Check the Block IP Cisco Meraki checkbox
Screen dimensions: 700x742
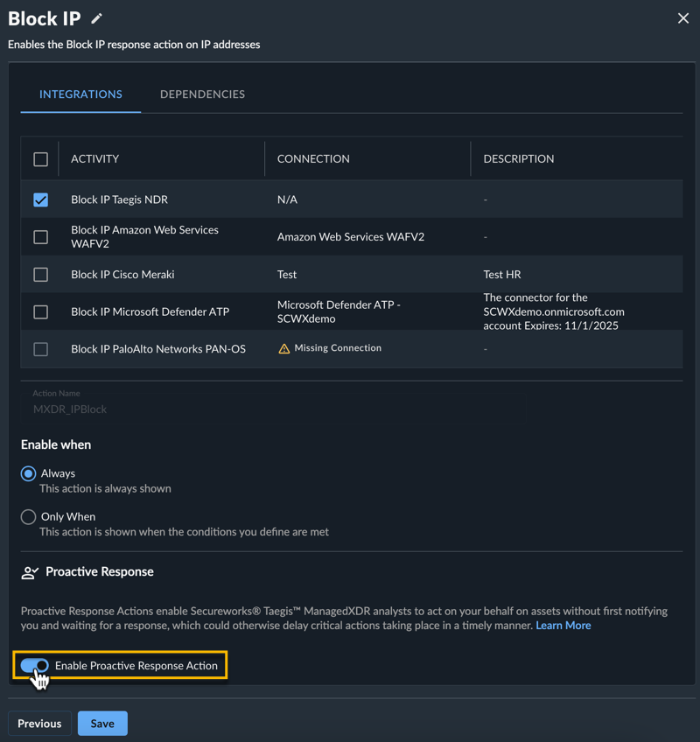[x=41, y=275]
